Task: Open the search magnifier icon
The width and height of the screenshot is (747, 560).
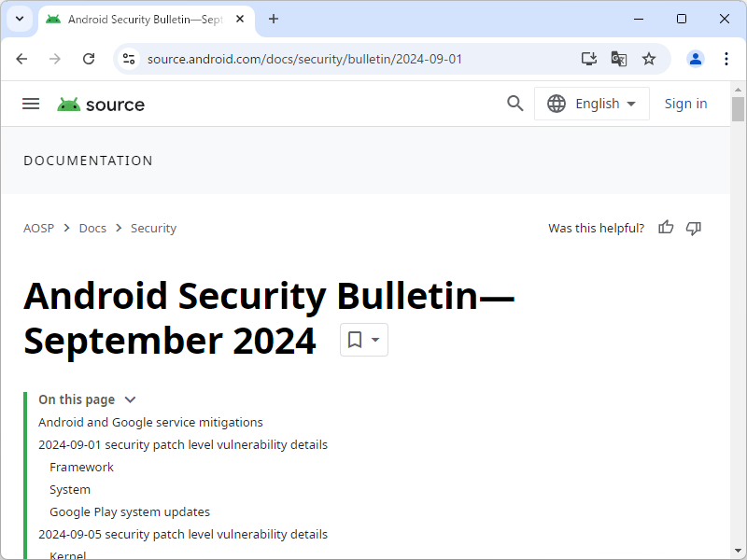Action: pyautogui.click(x=514, y=104)
